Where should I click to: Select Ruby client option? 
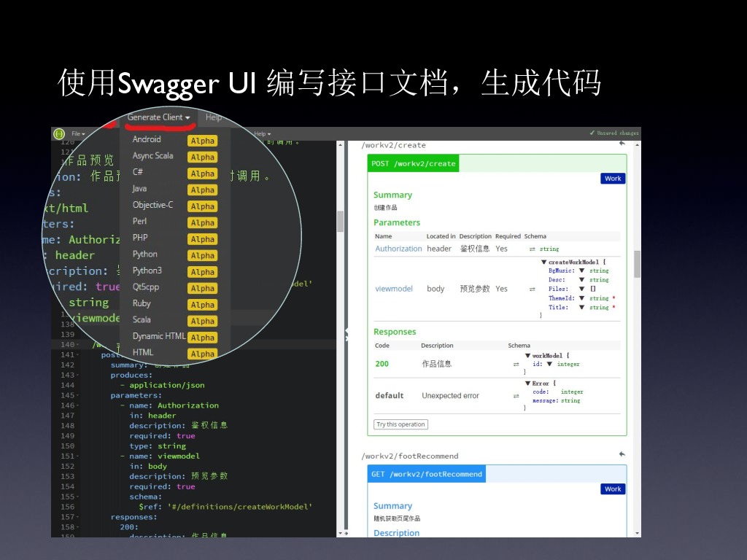142,303
